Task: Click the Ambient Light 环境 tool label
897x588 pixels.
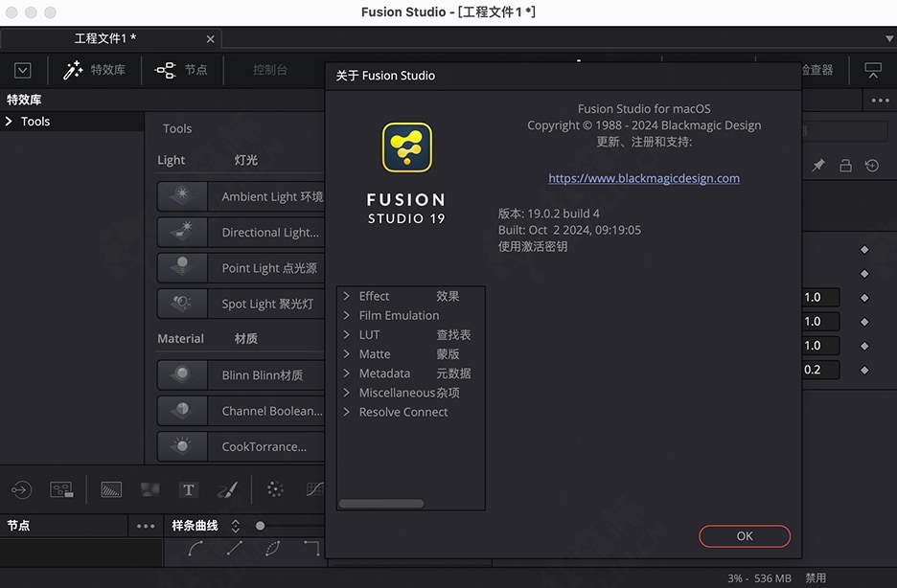Action: pyautogui.click(x=272, y=196)
